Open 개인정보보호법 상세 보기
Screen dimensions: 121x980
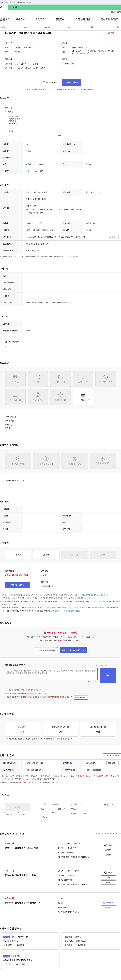46,650
